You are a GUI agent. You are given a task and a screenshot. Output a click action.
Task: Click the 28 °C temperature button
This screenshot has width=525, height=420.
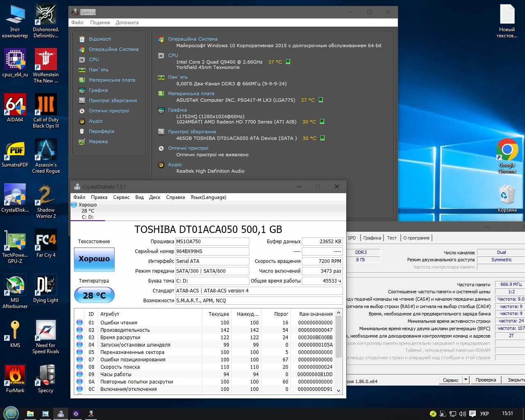(94, 295)
